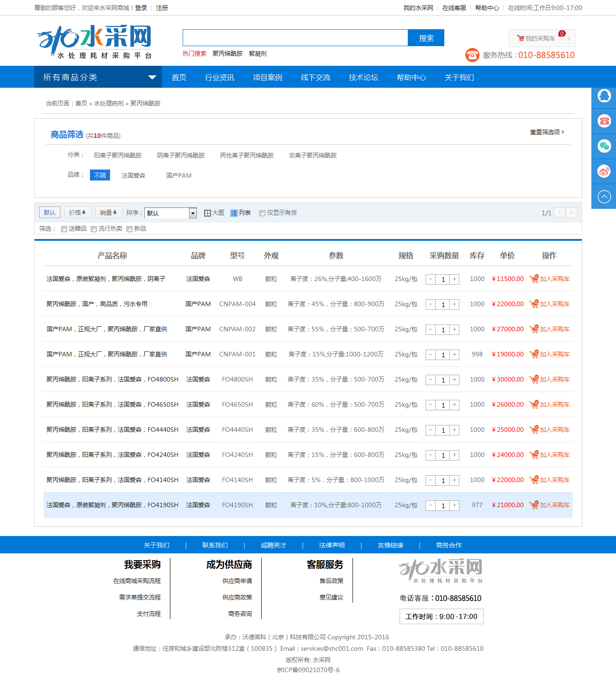The height and width of the screenshot is (674, 616).
Task: Go to previous results page arrow
Action: [560, 212]
